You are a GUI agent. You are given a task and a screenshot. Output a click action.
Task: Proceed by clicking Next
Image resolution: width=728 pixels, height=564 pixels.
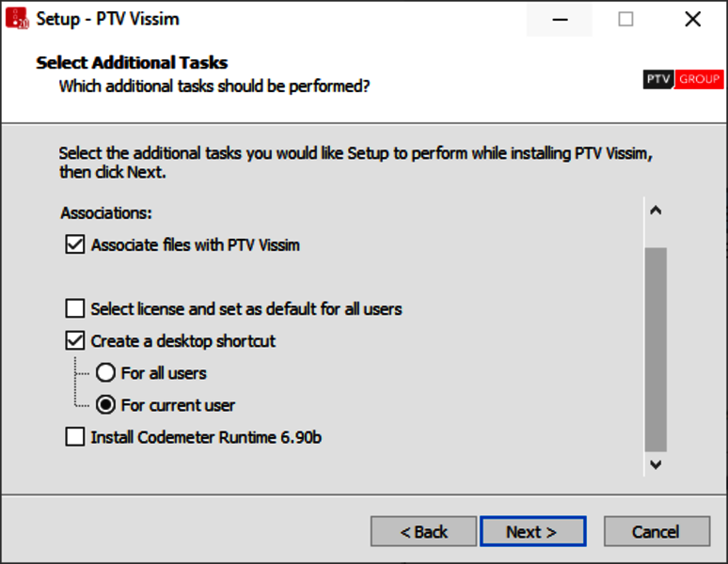click(x=532, y=531)
